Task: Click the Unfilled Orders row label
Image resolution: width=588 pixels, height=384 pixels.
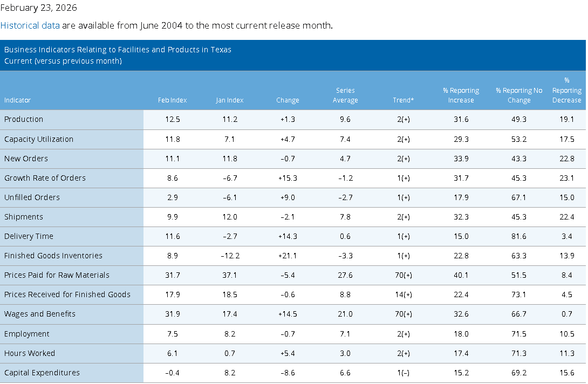Action: point(32,197)
